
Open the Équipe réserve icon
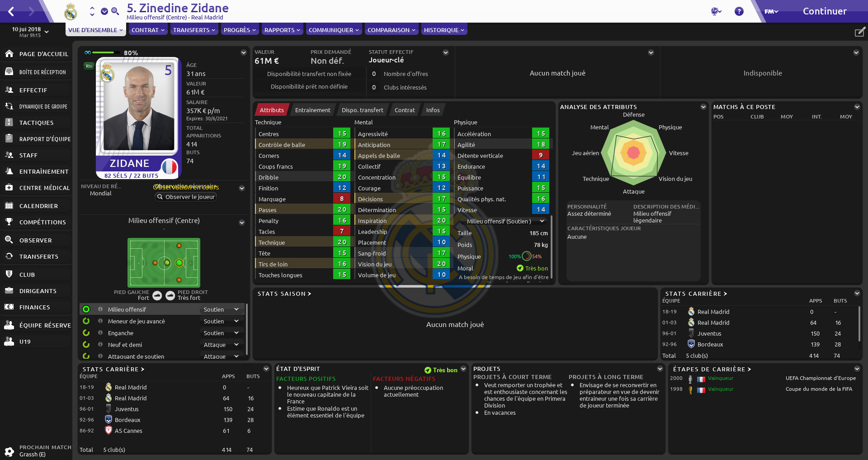tap(9, 325)
